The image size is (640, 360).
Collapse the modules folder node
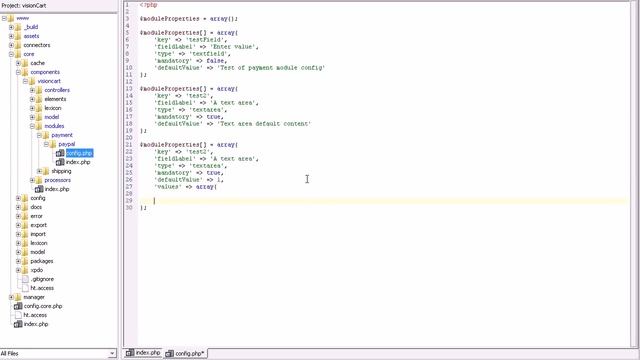pos(32,126)
